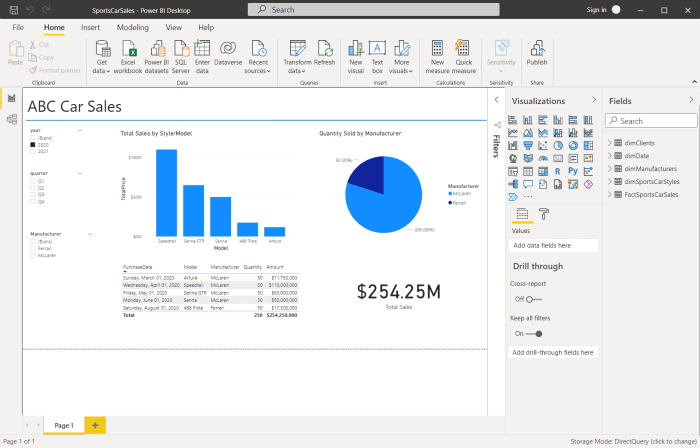Tick the Q3 quarter checkbox

coord(33,195)
